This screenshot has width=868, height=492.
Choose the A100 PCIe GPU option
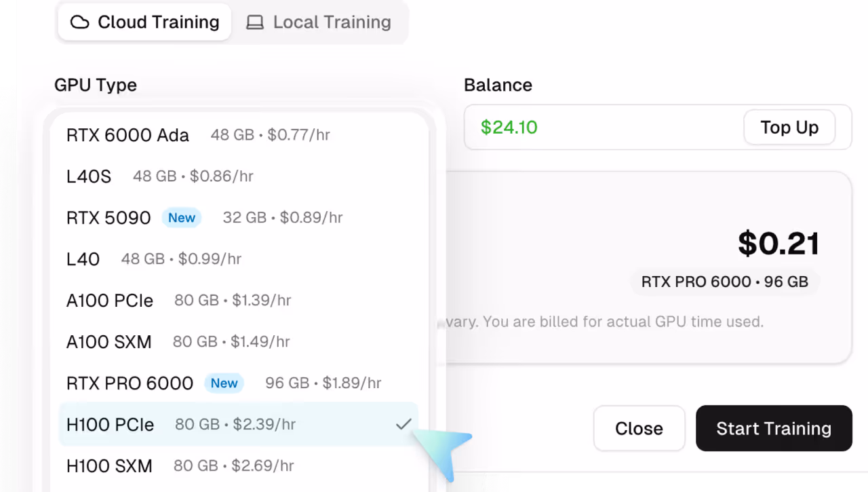click(170, 300)
